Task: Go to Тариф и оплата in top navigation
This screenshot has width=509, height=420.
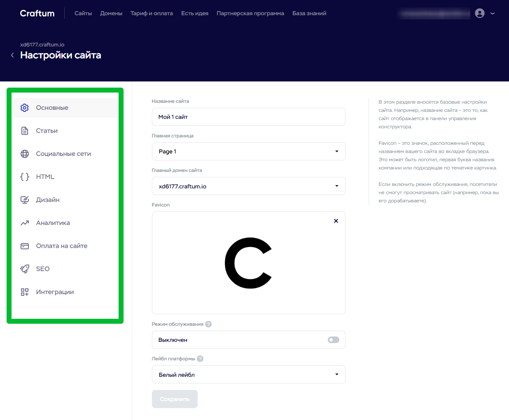Action: [x=152, y=14]
